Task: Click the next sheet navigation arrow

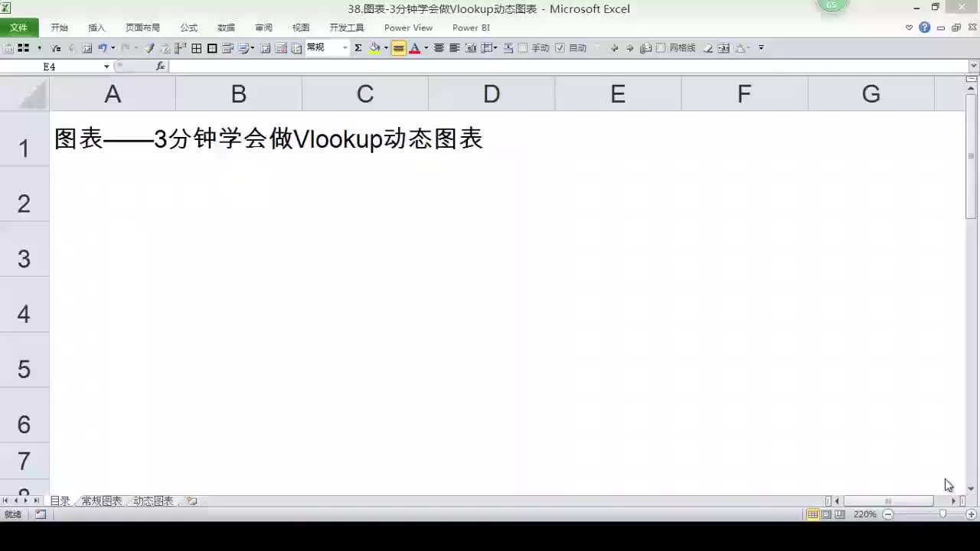Action: tap(26, 501)
